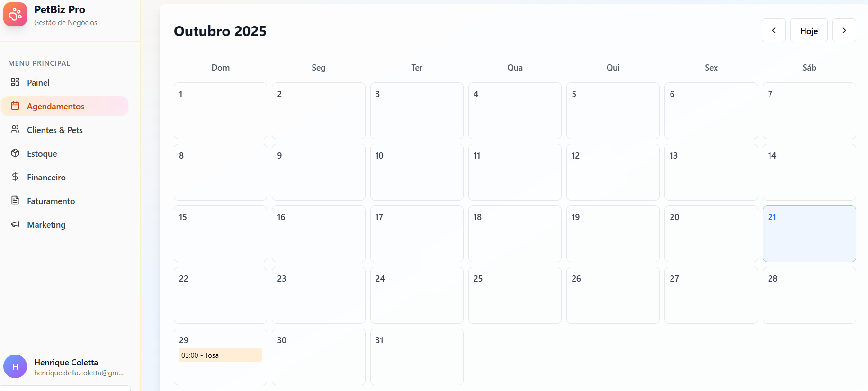Screen dimensions: 868x391
Task: Click the Hoje button
Action: coord(809,31)
